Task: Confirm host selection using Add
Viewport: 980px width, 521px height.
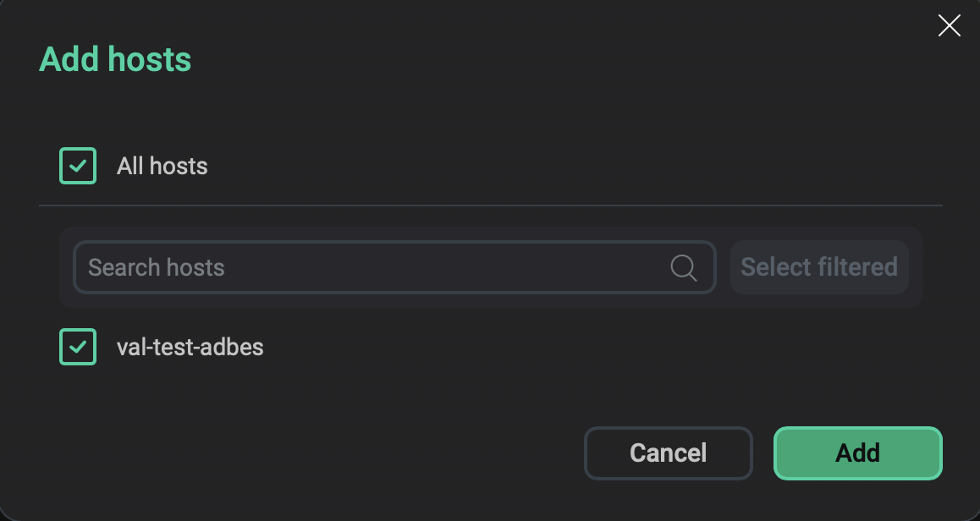Action: click(x=857, y=452)
